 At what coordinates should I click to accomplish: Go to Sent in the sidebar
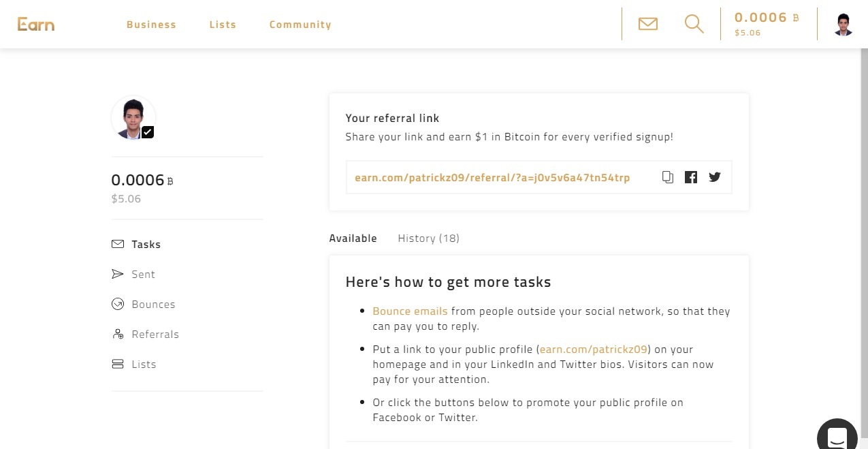(143, 275)
